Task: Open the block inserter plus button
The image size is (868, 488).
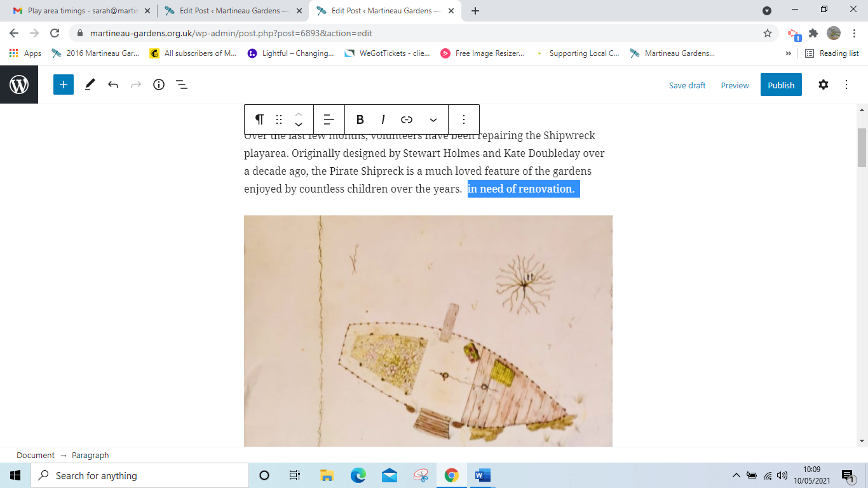Action: coord(64,85)
